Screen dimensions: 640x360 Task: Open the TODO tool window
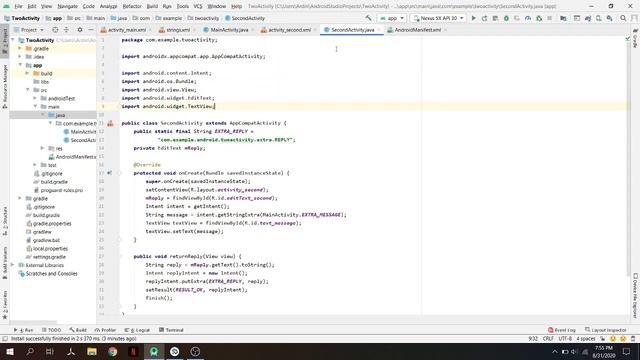click(x=51, y=330)
